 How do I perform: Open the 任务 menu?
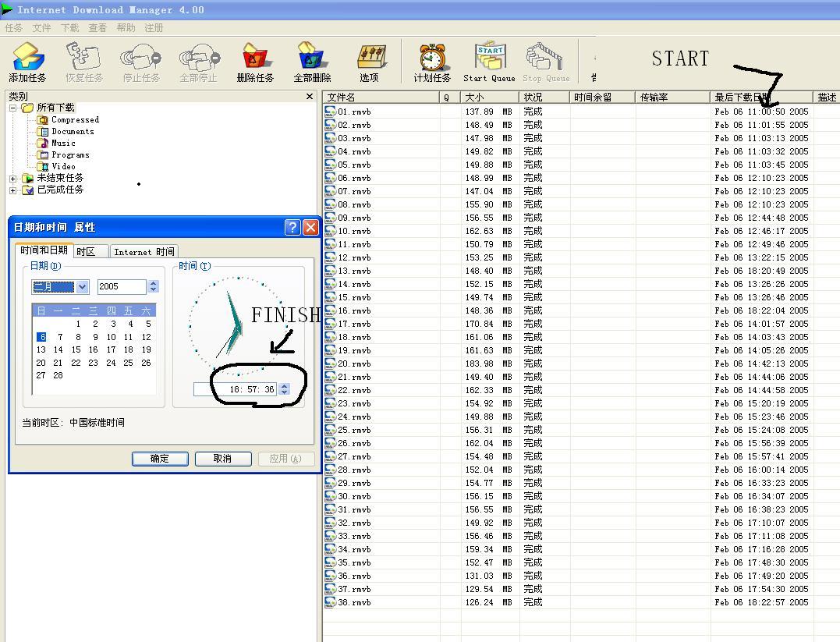click(13, 28)
